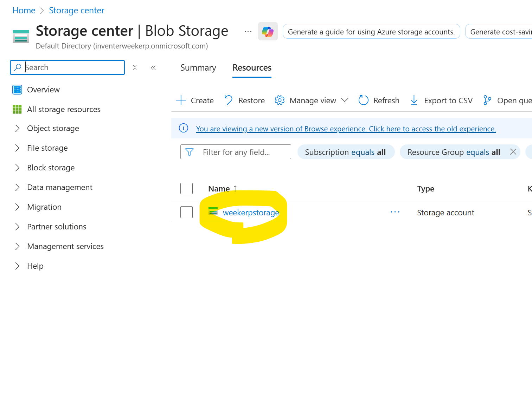Toggle the select-all checkbox in header
Image resolution: width=532 pixels, height=397 pixels.
(186, 189)
